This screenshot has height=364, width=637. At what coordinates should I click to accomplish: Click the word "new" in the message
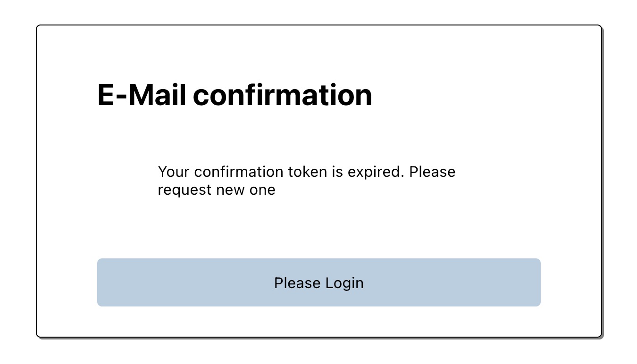tap(230, 190)
